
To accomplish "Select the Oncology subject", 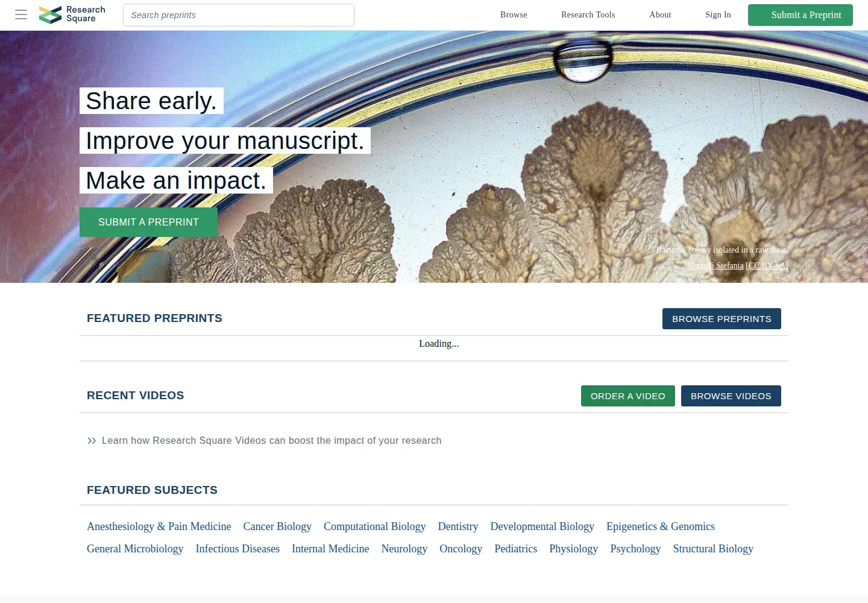I will point(461,549).
